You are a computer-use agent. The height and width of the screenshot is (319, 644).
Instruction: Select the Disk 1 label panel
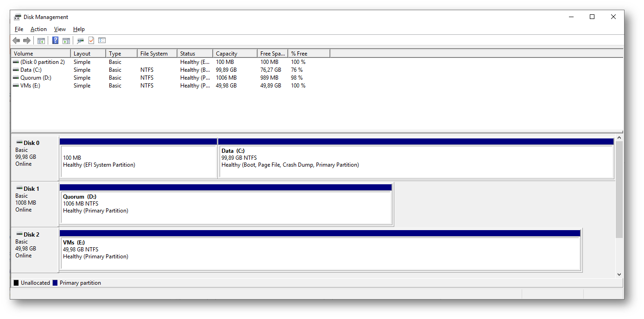pos(35,204)
